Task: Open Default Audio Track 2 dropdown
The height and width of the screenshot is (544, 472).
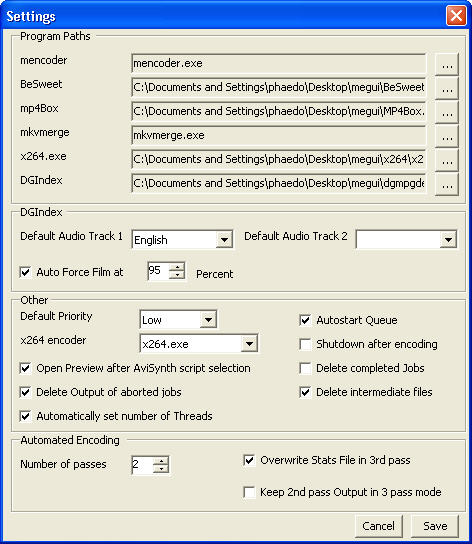Action: [448, 239]
